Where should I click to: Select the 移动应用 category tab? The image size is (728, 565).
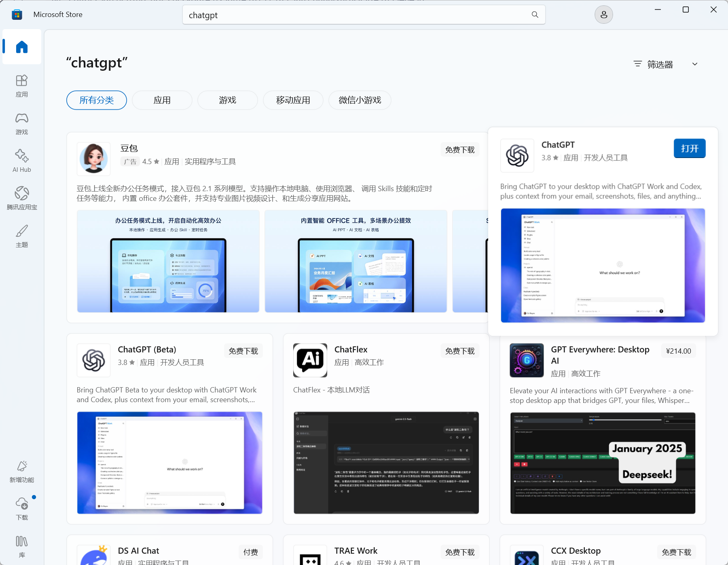[x=293, y=100]
